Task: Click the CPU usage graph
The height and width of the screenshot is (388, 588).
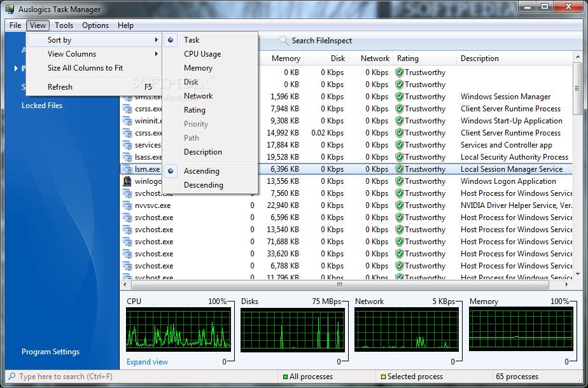Action: (178, 329)
